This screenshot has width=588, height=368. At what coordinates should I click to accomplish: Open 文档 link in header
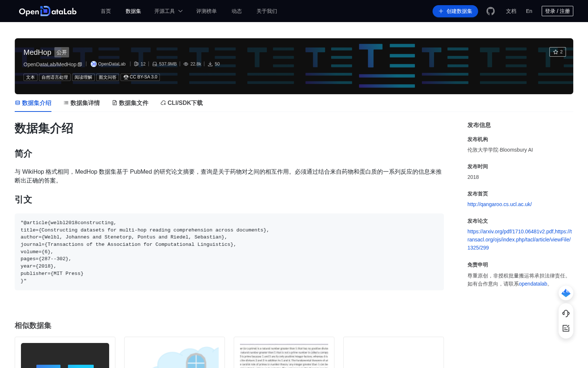coord(511,11)
